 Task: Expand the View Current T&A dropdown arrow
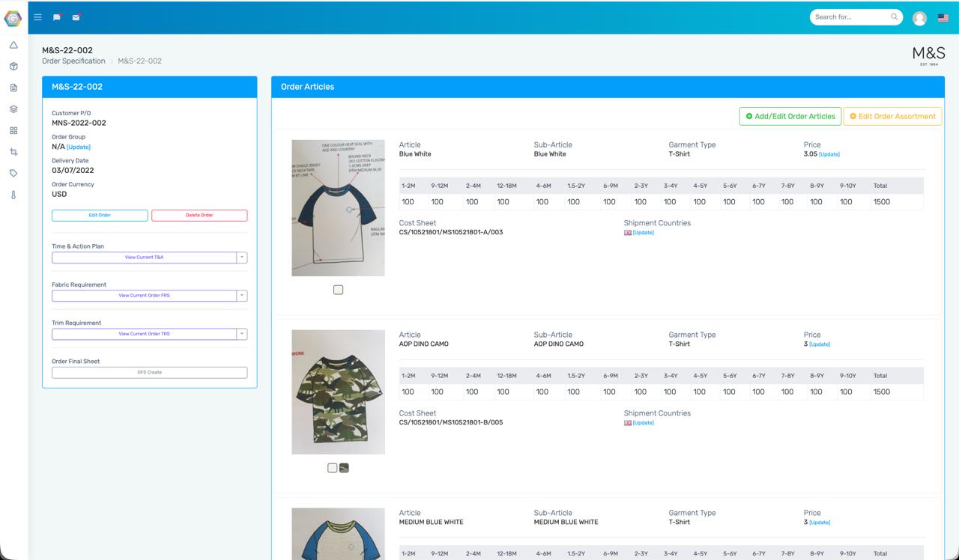tap(241, 258)
